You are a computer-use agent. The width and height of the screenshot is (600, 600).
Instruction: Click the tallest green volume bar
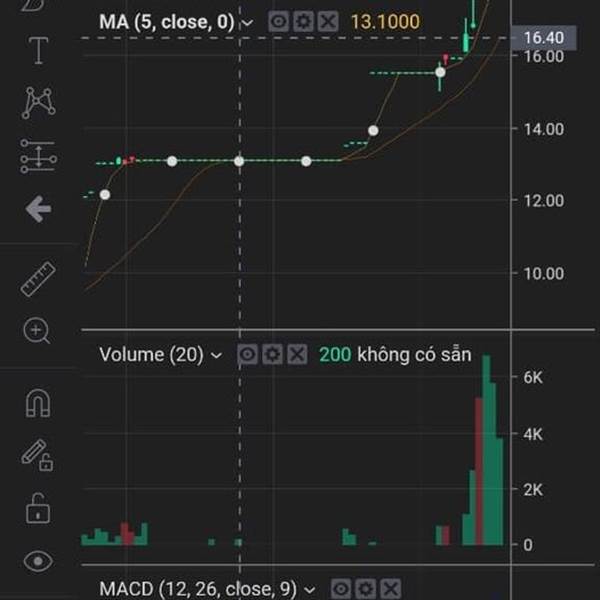(x=486, y=450)
